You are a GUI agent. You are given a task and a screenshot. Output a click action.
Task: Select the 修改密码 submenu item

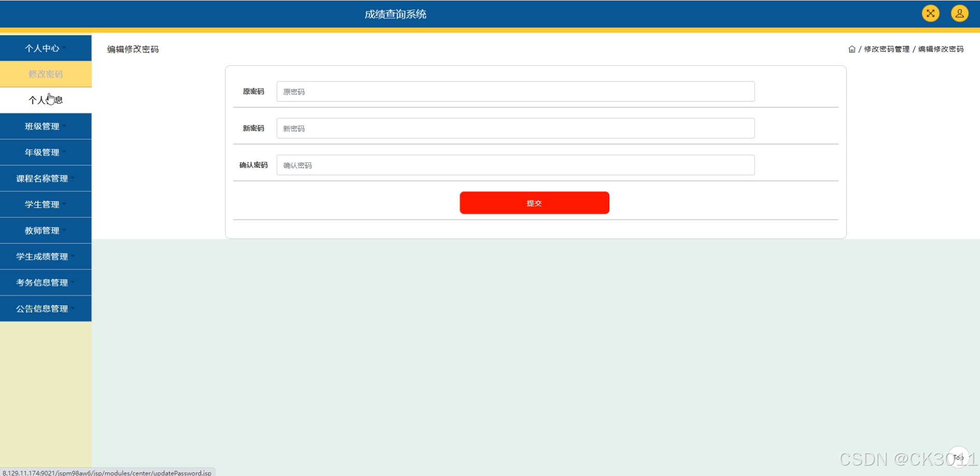click(x=46, y=74)
